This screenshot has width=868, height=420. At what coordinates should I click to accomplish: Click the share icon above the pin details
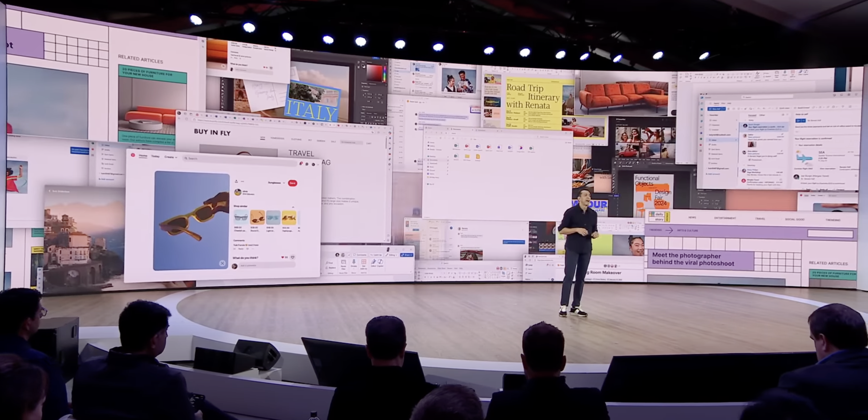point(237,181)
